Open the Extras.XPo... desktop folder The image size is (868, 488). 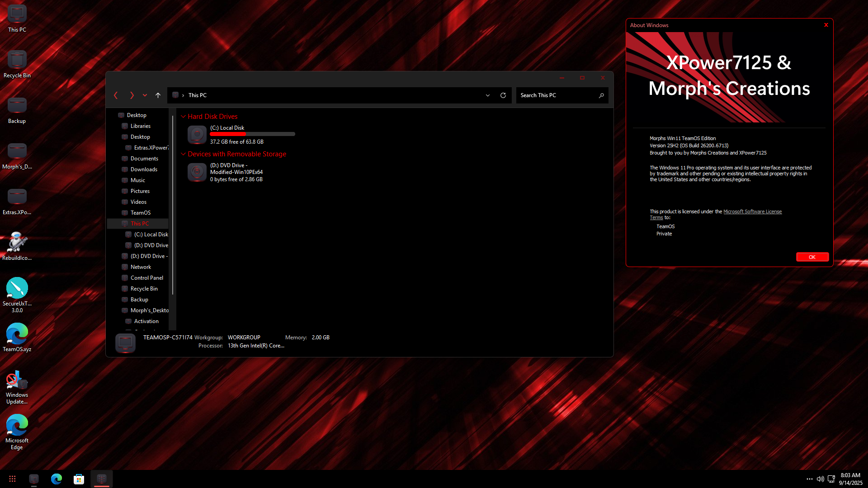coord(17,201)
